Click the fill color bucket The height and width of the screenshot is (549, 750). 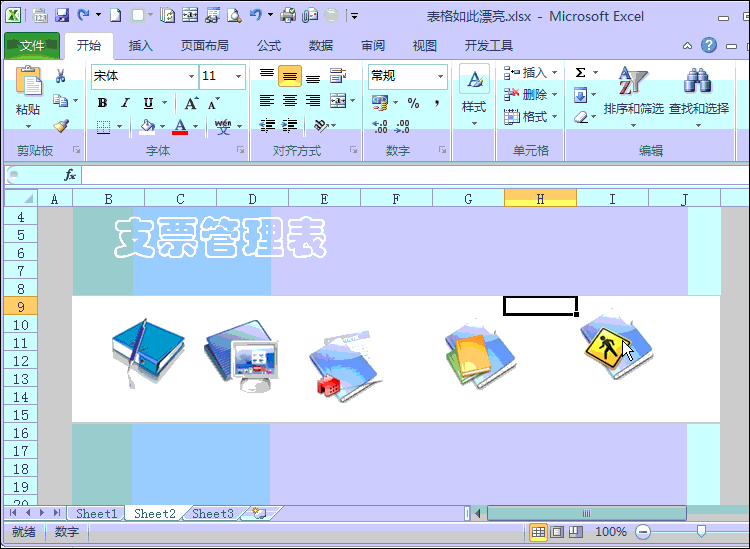pos(147,126)
